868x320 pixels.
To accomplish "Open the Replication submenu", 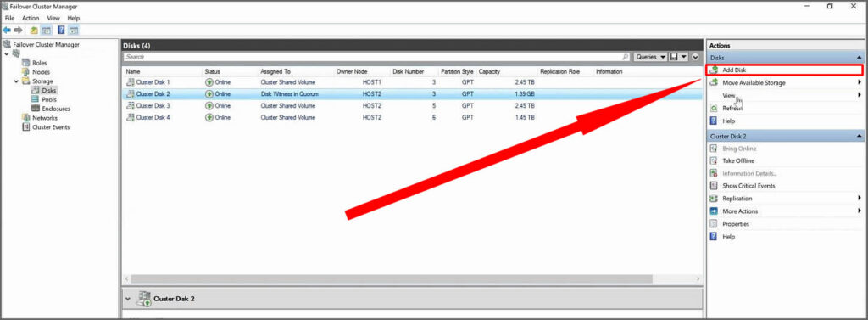I will click(x=784, y=199).
